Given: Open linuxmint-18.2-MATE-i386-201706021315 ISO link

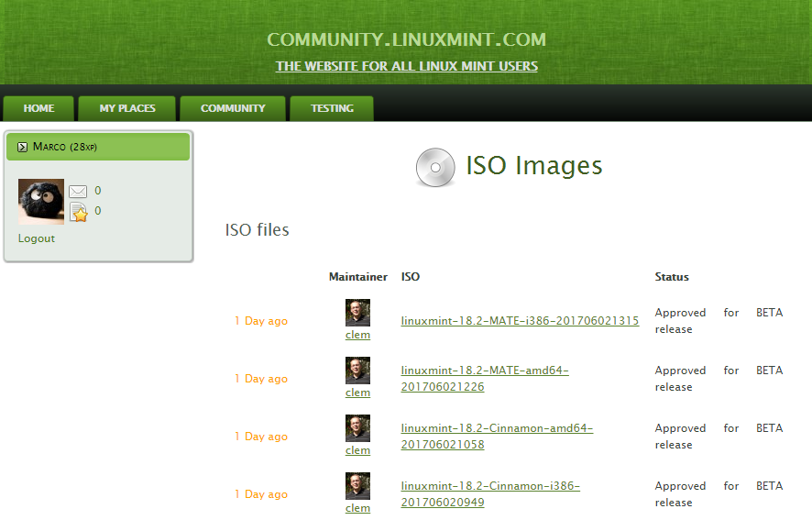Looking at the screenshot, I should 520,321.
